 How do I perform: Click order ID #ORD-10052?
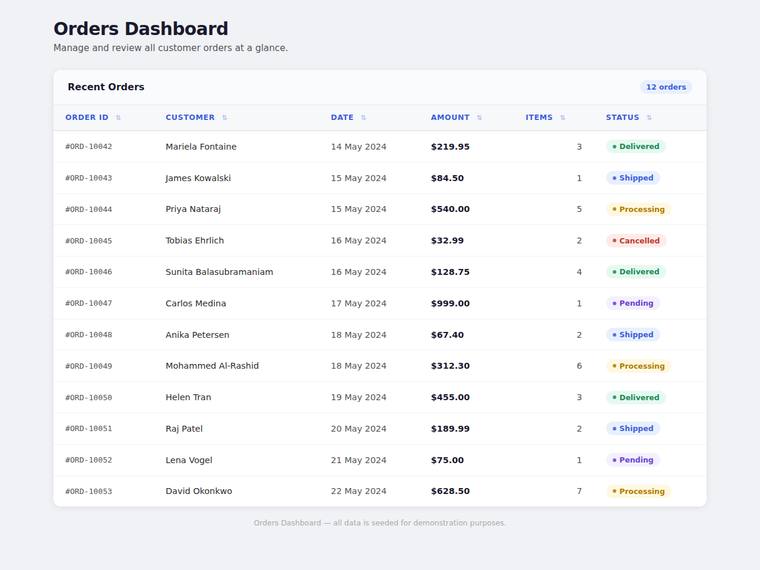(x=89, y=460)
